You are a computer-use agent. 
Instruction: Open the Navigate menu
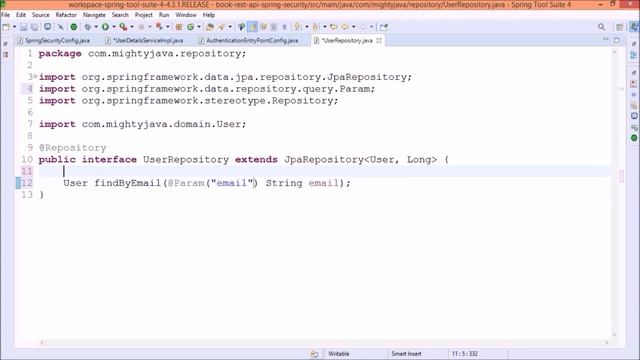tap(94, 15)
